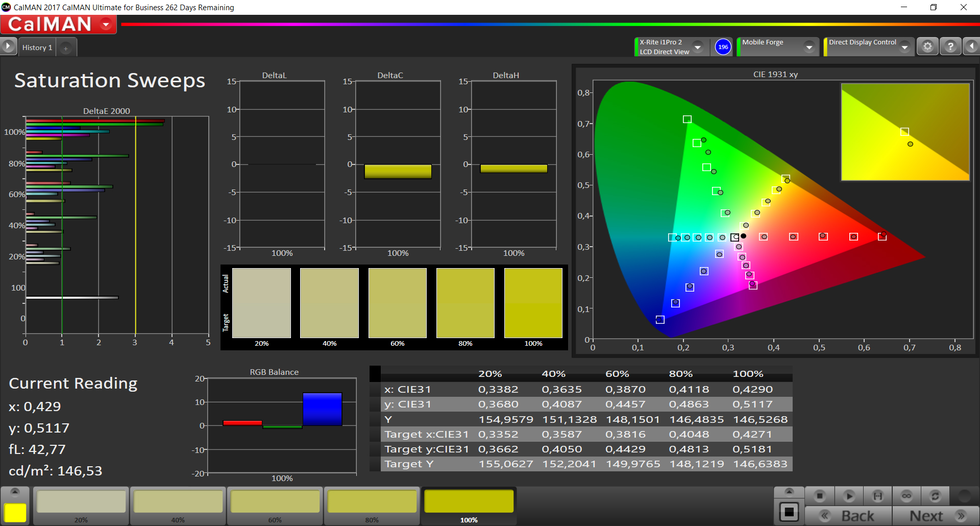
Task: Click the single read bracket icon
Action: (x=877, y=496)
